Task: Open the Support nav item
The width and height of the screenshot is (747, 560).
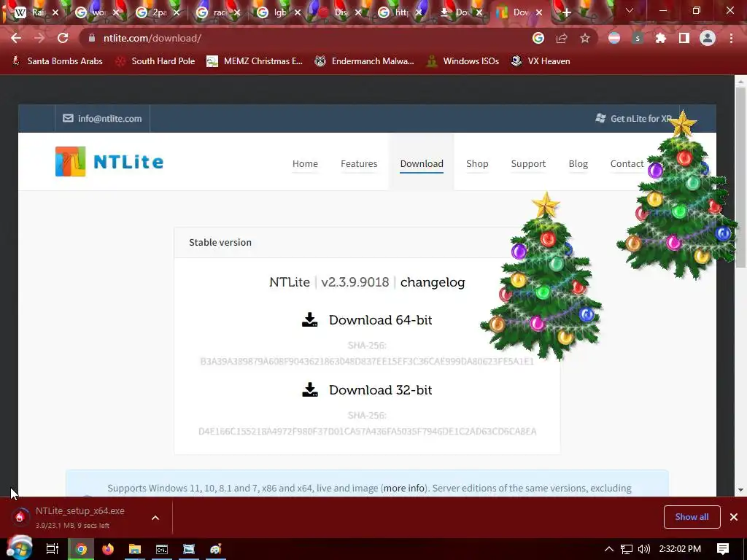Action: (x=528, y=163)
